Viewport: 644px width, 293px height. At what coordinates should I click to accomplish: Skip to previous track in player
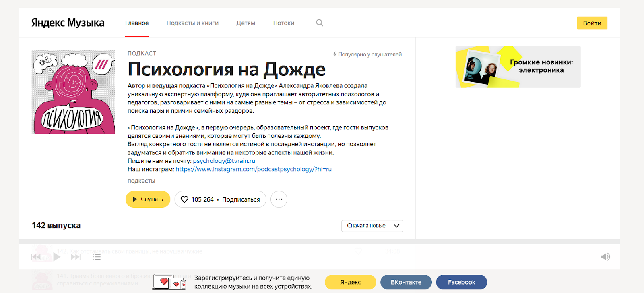(36, 257)
